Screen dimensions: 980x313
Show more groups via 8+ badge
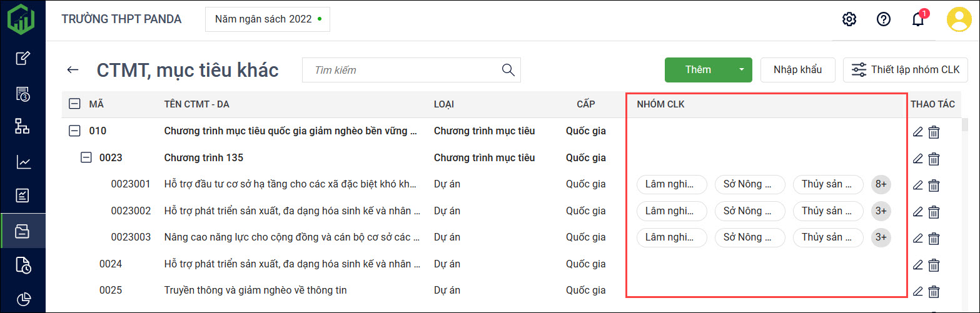point(881,185)
